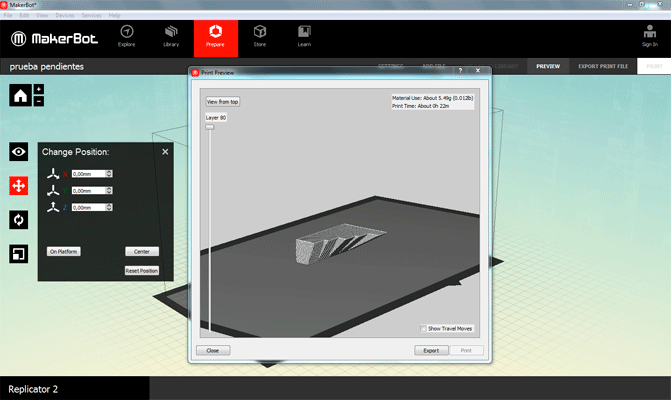This screenshot has height=400, width=671.
Task: Open the Library section
Action: pyautogui.click(x=171, y=36)
